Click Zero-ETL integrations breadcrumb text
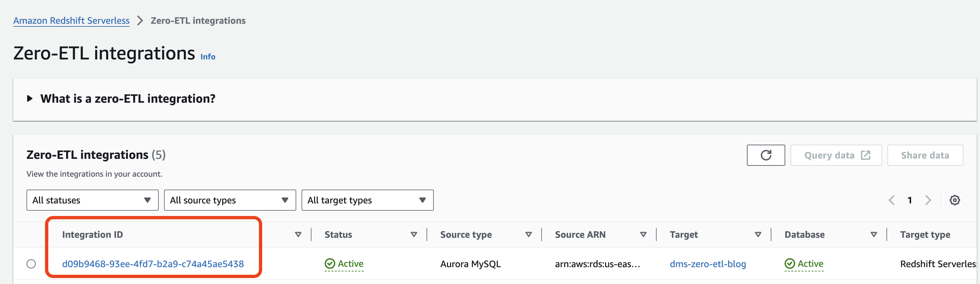 [x=198, y=20]
